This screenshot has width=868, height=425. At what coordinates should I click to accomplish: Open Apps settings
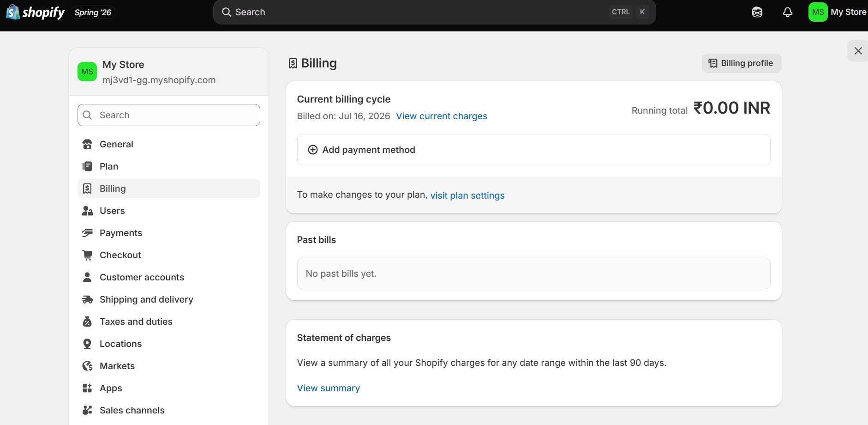[x=169, y=388]
